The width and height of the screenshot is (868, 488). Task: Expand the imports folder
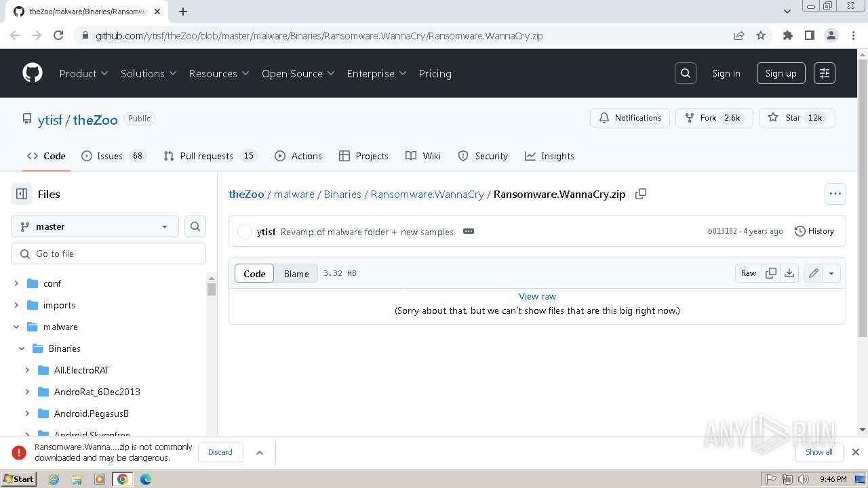pyautogui.click(x=16, y=305)
